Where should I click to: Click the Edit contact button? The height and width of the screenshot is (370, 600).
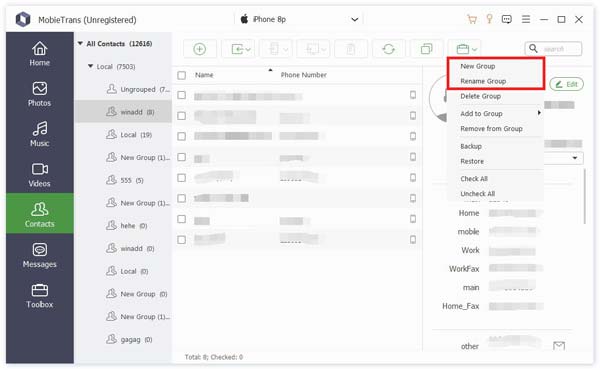(x=566, y=84)
